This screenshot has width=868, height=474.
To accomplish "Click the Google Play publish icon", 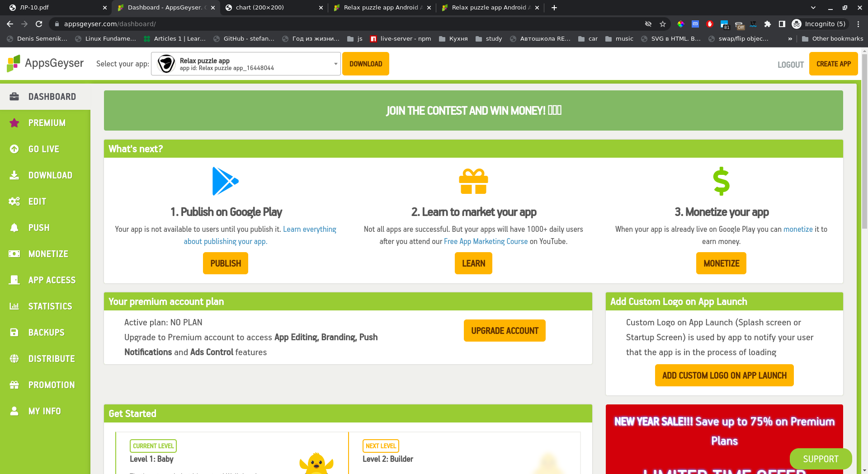I will (x=225, y=181).
